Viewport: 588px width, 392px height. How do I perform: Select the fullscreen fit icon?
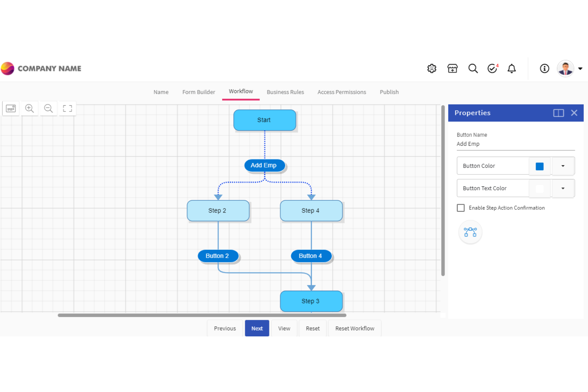(x=67, y=108)
